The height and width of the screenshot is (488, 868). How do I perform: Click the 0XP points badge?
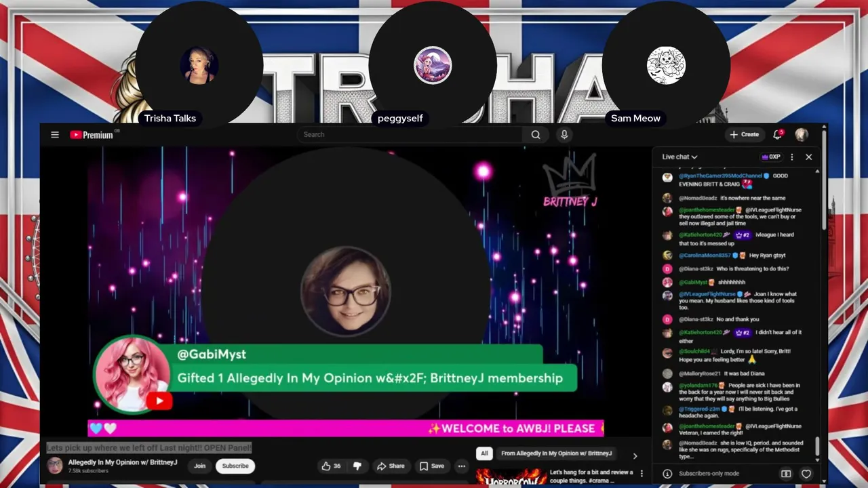coord(771,157)
